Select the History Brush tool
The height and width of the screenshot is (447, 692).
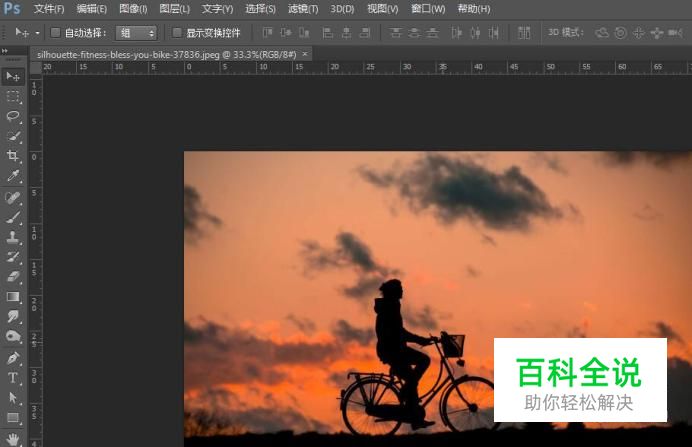[13, 257]
